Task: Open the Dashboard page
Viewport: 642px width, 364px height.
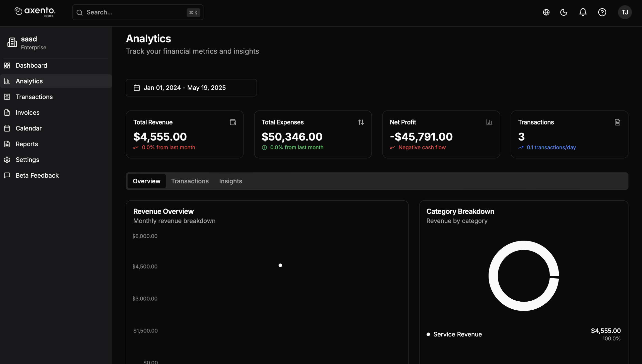Action: (56, 65)
